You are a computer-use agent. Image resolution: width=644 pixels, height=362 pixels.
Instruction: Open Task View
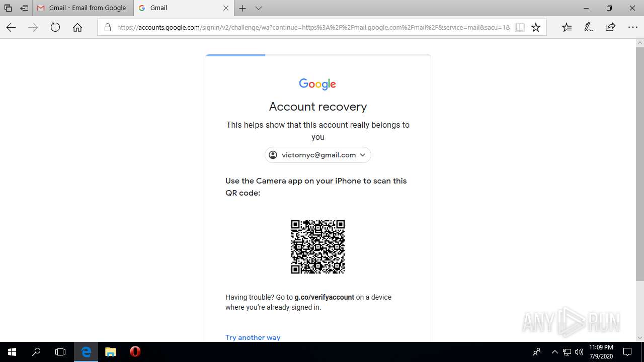pos(60,352)
